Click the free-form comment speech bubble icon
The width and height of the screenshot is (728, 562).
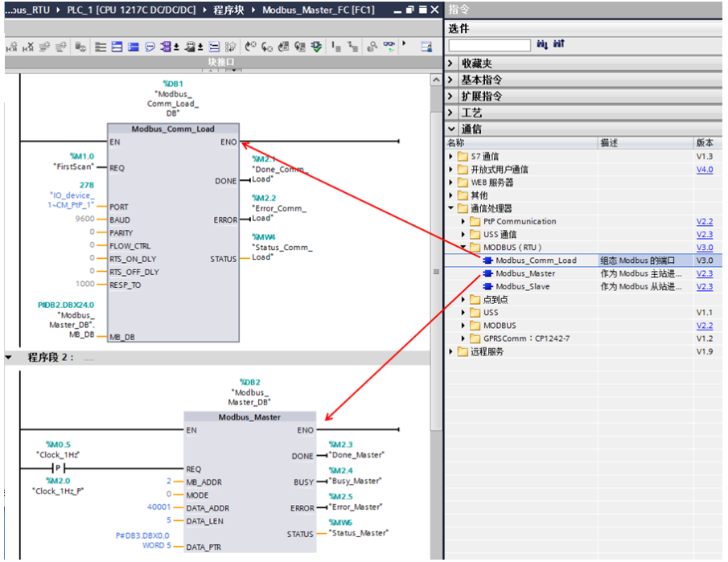pyautogui.click(x=149, y=46)
